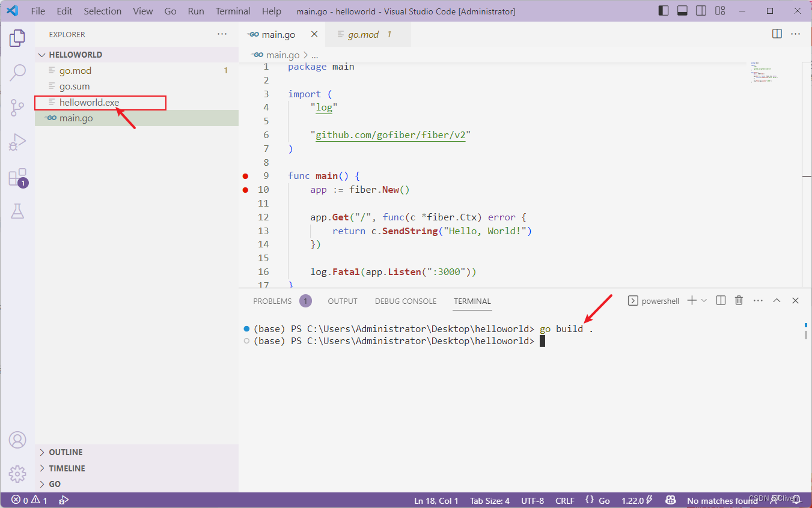This screenshot has height=508, width=812.
Task: Open the editor's more actions ellipsis
Action: point(796,34)
